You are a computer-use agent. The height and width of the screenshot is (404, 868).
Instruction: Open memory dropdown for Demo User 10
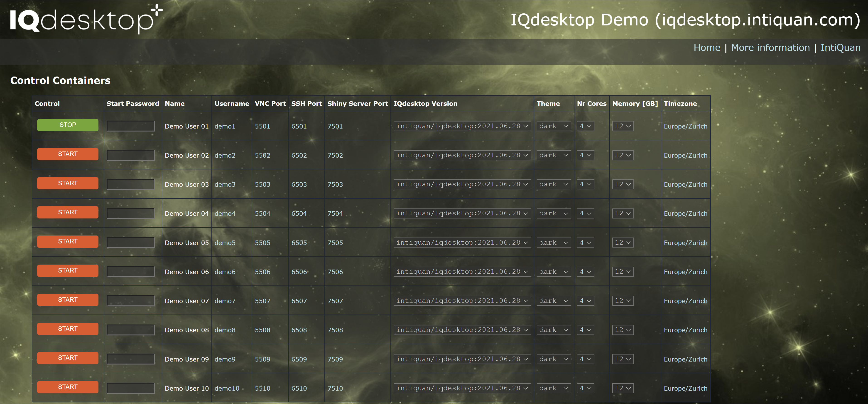coord(623,388)
